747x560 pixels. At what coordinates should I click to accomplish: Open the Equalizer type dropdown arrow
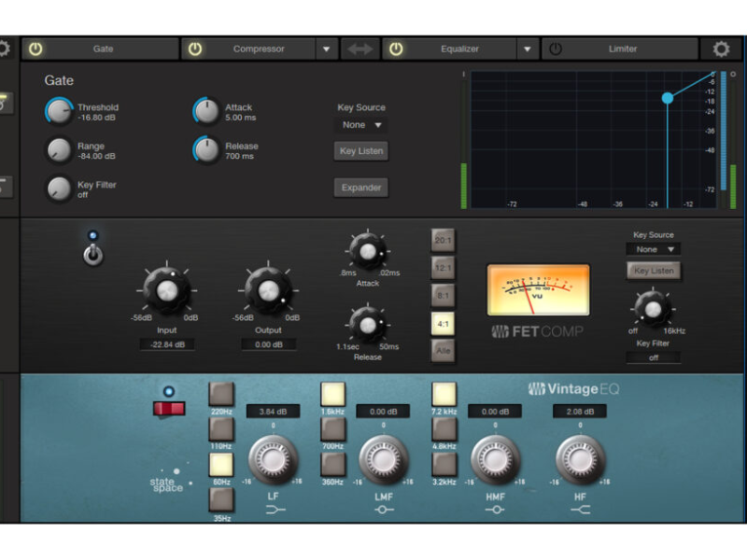[528, 49]
